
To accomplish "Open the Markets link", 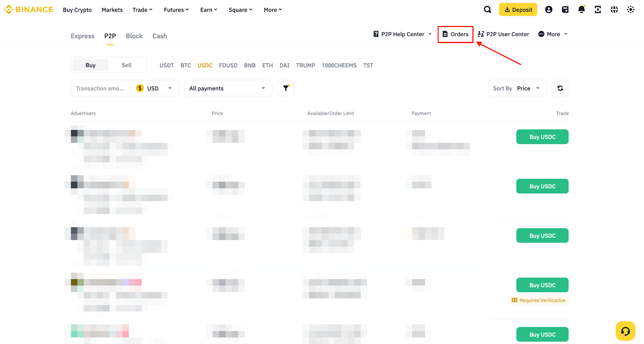I will pos(112,10).
